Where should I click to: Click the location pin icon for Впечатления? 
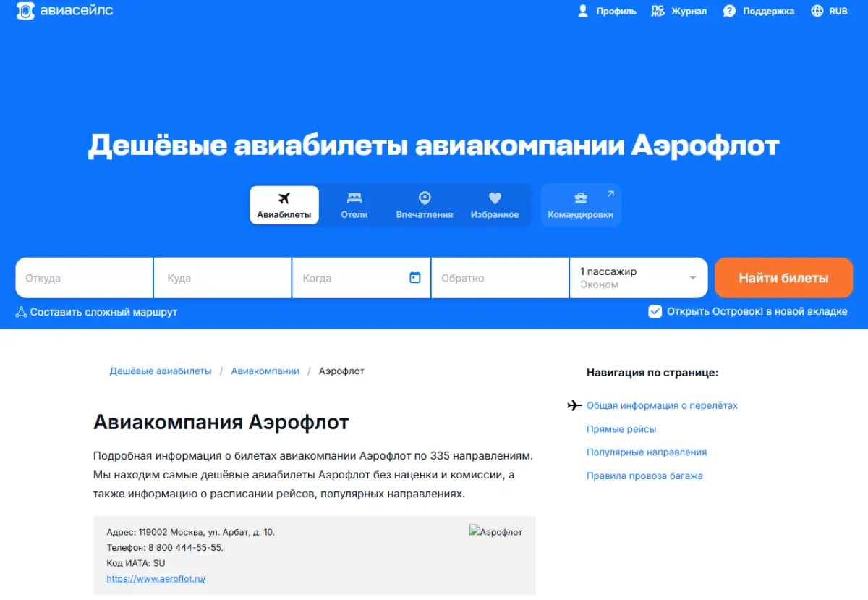[x=425, y=198]
